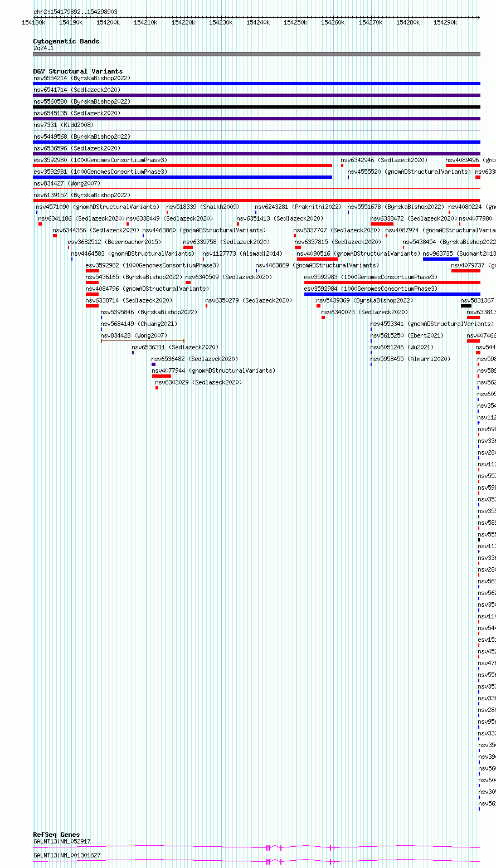Click the nsv6340509 (Sedlazeck2020) label

click(228, 277)
